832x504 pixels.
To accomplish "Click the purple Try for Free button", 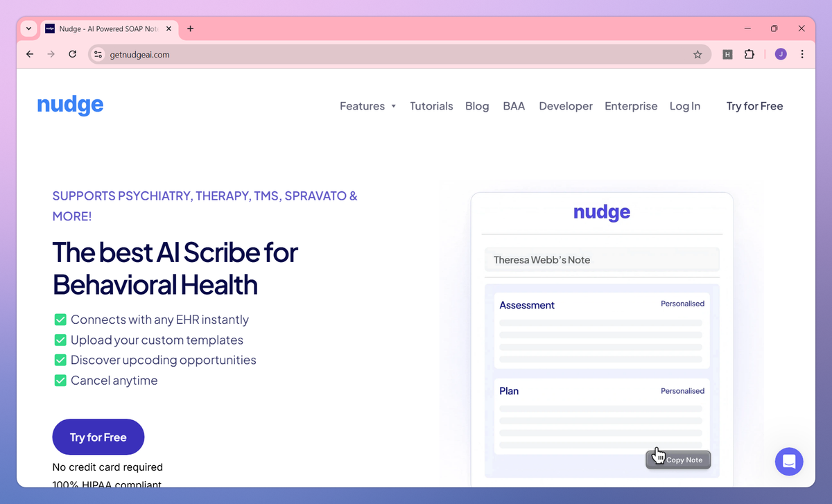I will (x=98, y=437).
